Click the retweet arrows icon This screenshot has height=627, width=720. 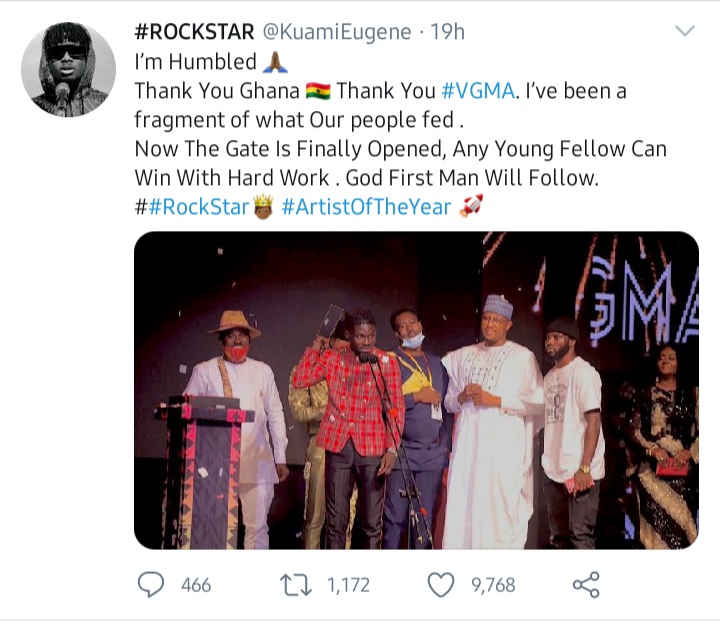[x=293, y=584]
